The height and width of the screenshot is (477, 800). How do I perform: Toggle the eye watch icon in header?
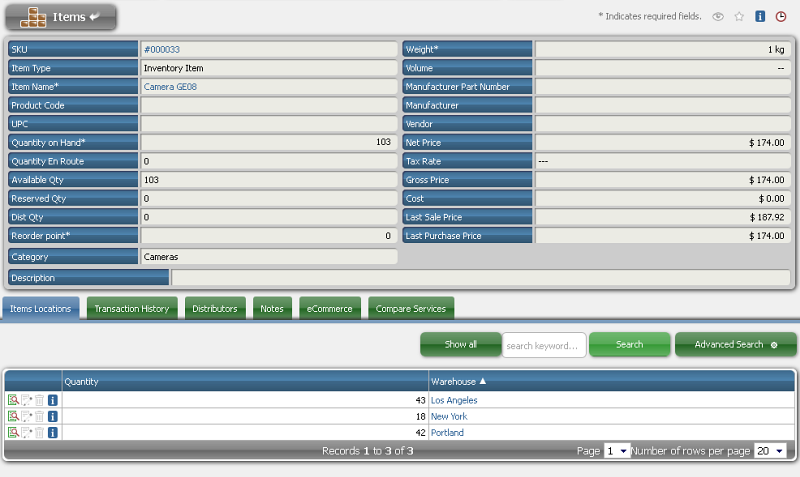pos(718,17)
